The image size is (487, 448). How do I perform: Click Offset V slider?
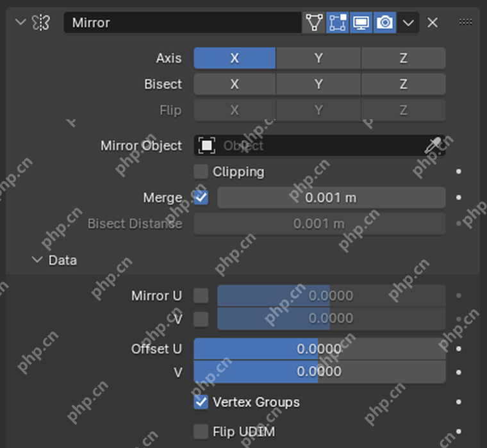click(x=320, y=372)
